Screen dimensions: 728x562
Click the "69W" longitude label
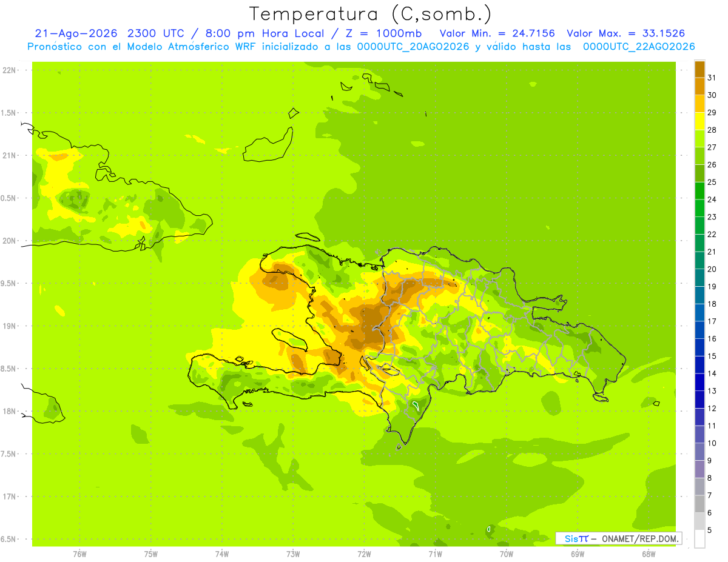tap(578, 554)
